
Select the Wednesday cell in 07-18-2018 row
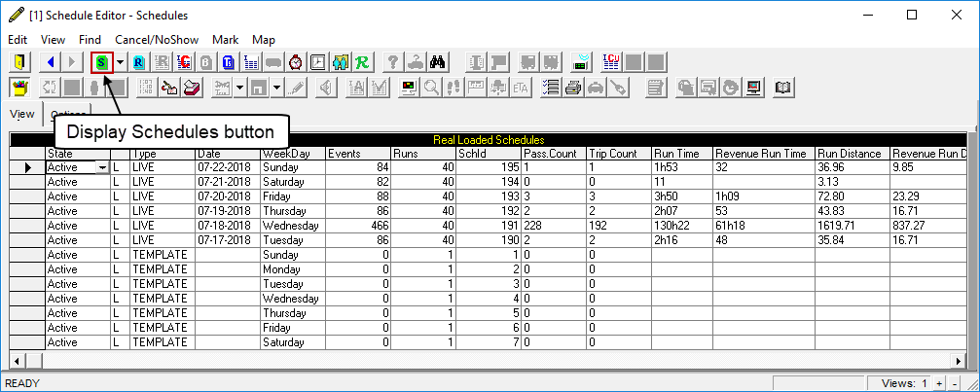pyautogui.click(x=293, y=226)
